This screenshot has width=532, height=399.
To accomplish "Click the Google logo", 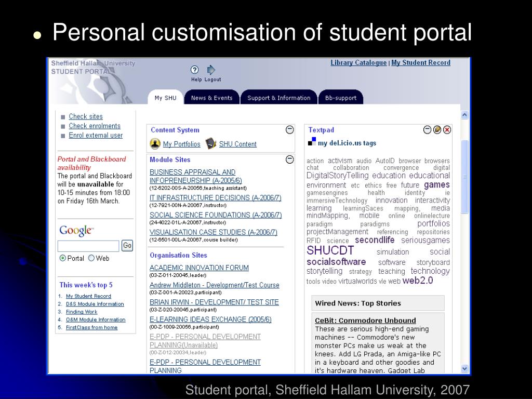I will pyautogui.click(x=76, y=231).
